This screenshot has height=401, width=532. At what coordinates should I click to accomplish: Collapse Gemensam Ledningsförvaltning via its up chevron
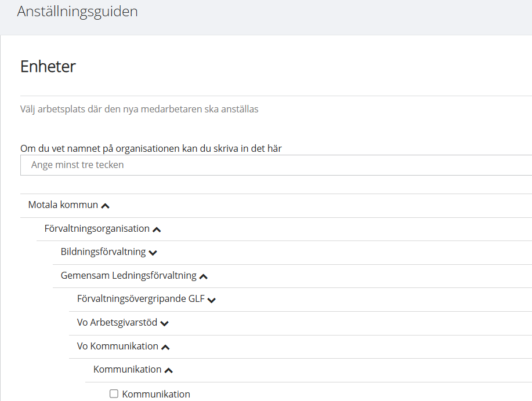pyautogui.click(x=203, y=276)
